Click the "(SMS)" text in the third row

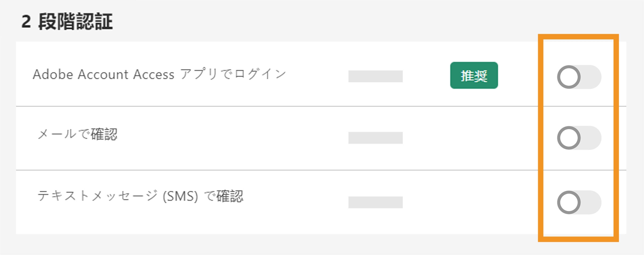[181, 197]
